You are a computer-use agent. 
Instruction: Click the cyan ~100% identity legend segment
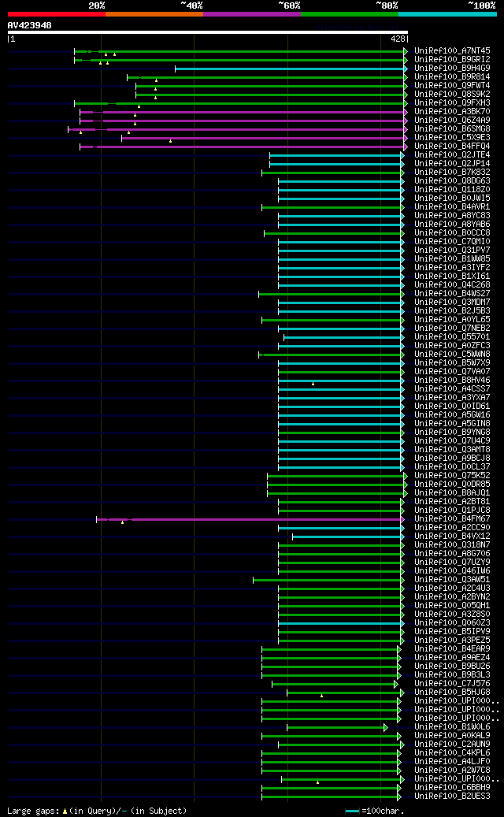pos(447,14)
